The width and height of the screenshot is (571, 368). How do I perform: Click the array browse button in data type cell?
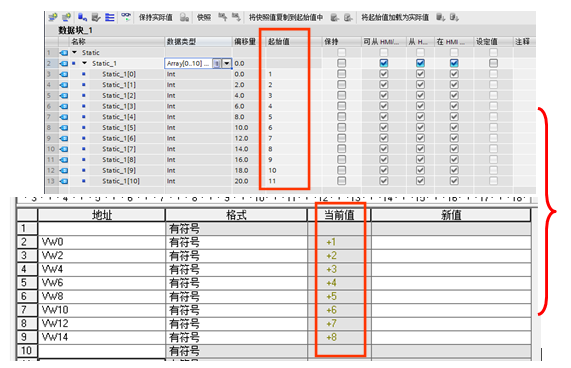tap(217, 63)
